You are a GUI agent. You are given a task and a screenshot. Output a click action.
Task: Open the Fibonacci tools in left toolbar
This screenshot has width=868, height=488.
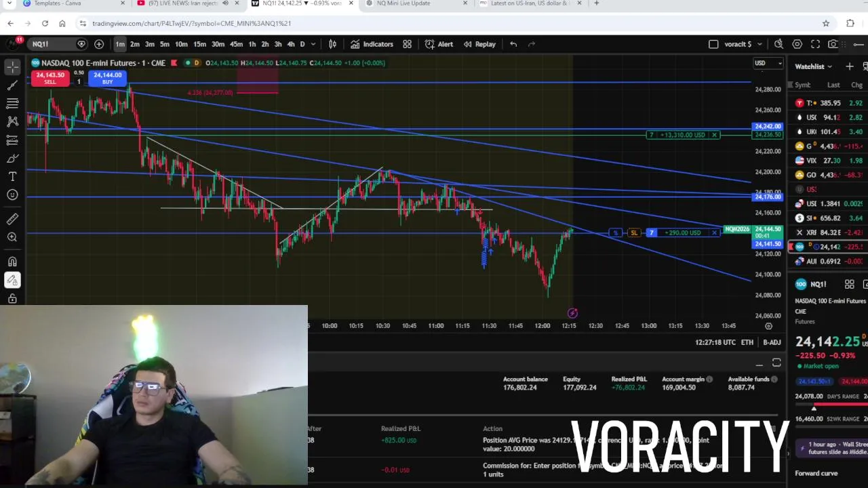[x=12, y=104]
